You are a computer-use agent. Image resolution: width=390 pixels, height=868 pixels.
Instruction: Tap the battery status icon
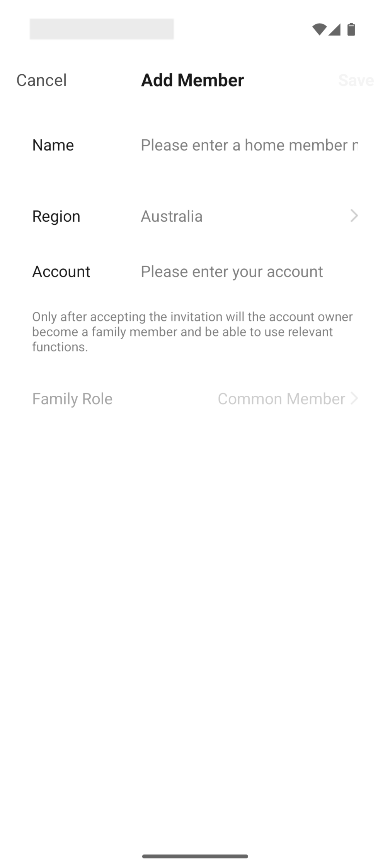[351, 29]
